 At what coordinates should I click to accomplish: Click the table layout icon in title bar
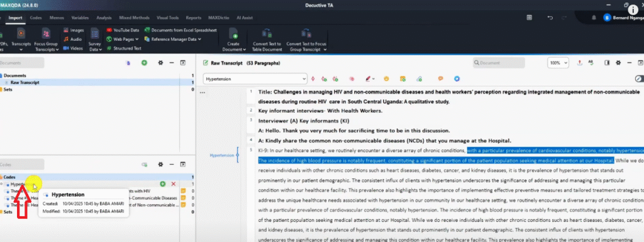[x=530, y=18]
